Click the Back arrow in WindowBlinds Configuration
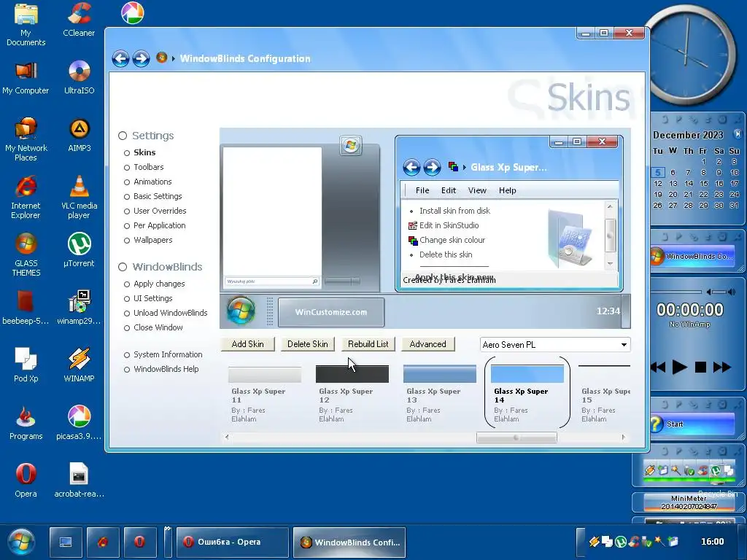747x560 pixels. (120, 58)
